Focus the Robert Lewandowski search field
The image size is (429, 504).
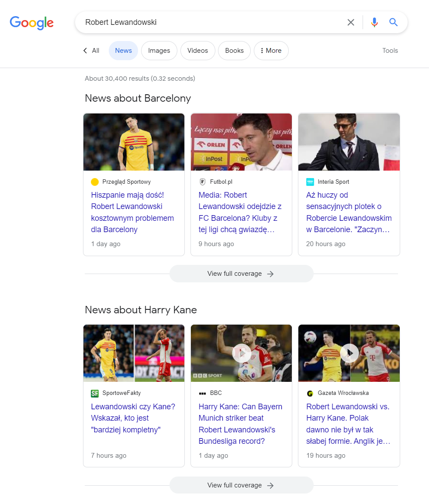coord(212,22)
